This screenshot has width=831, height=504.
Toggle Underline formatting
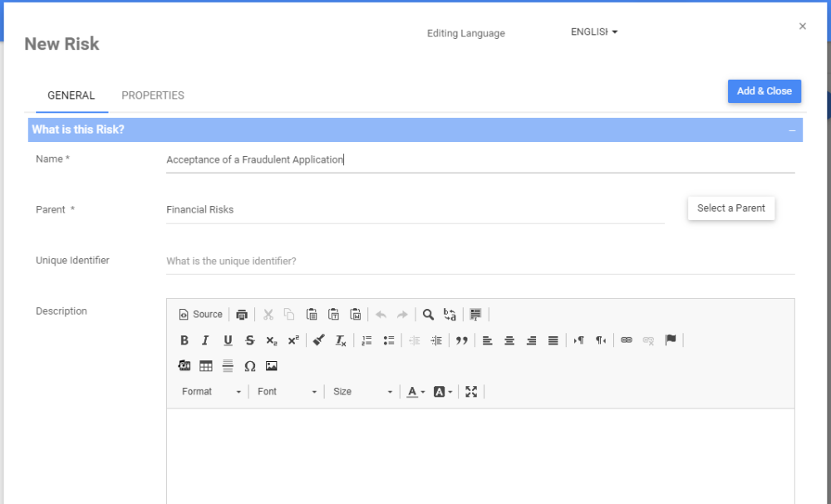pos(228,340)
